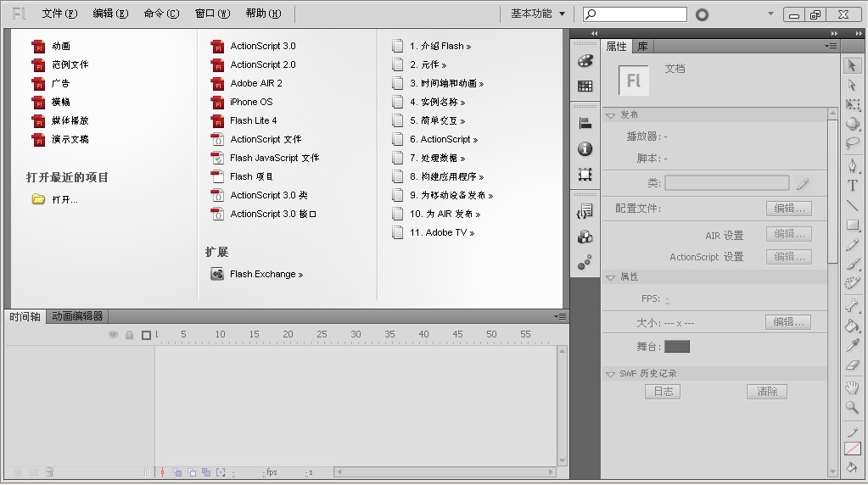Open the Transform panel icon
This screenshot has width=868, height=485.
(x=585, y=174)
